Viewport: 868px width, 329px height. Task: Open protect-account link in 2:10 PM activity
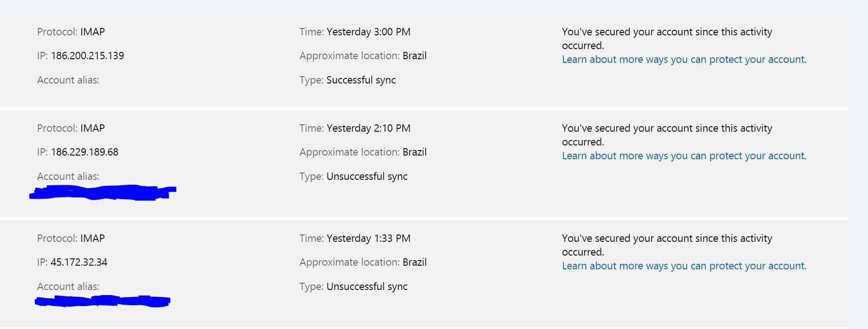point(684,156)
